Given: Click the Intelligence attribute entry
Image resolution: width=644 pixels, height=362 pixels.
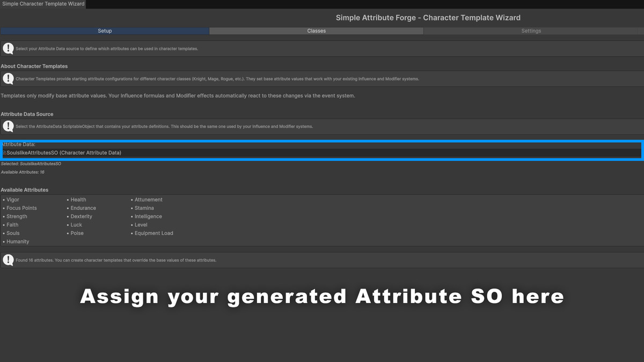Looking at the screenshot, I should click(148, 216).
